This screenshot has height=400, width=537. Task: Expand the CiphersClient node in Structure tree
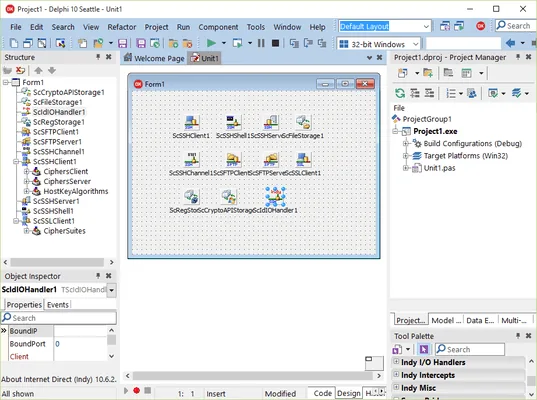point(26,172)
